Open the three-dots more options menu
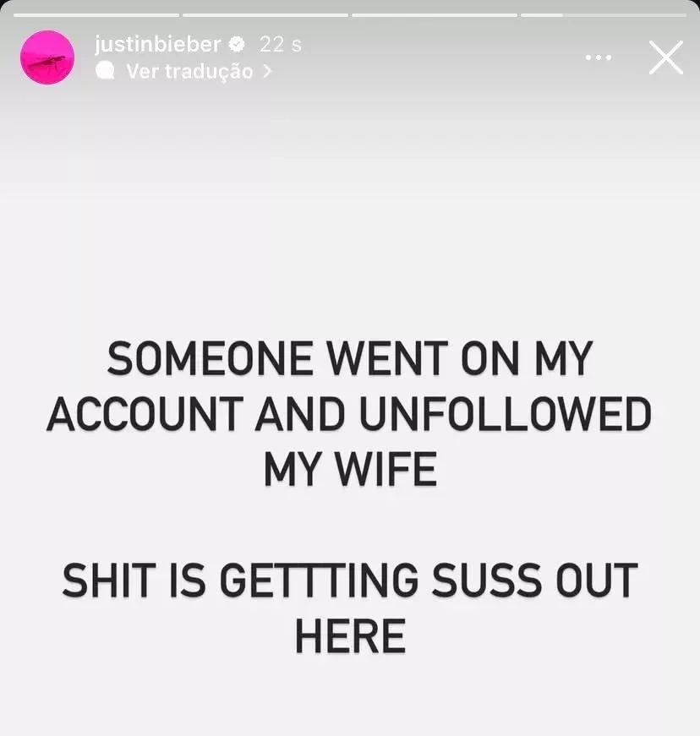Screen dimensions: 700x736 point(599,57)
